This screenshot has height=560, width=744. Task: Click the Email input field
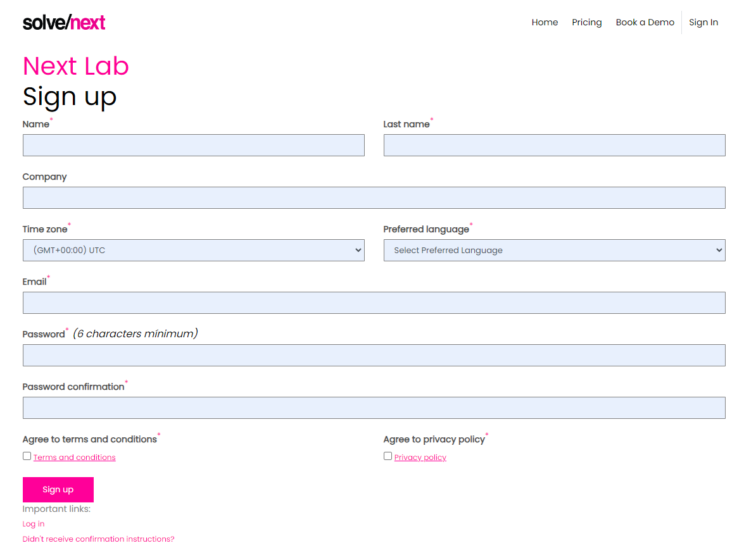[x=374, y=302]
